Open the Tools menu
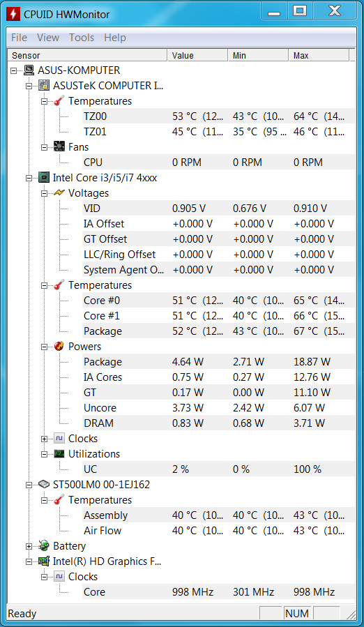 point(82,38)
